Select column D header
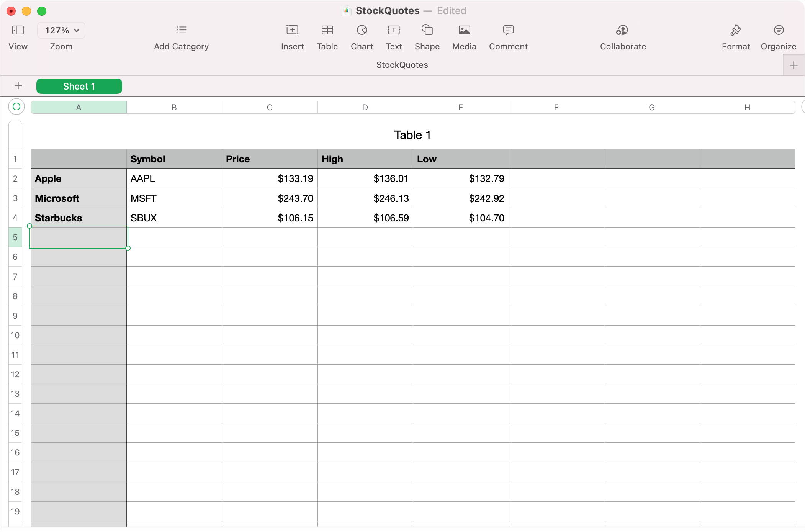This screenshot has width=805, height=532. point(365,108)
